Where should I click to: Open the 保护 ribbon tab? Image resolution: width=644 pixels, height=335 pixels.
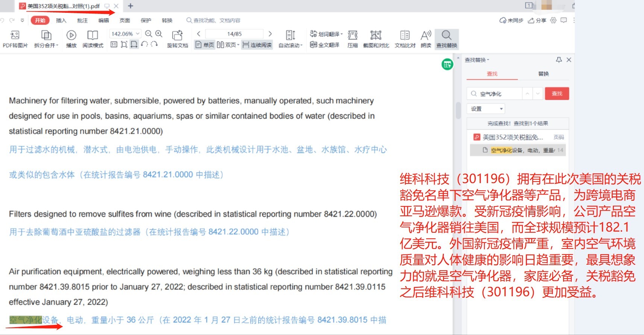tap(146, 20)
